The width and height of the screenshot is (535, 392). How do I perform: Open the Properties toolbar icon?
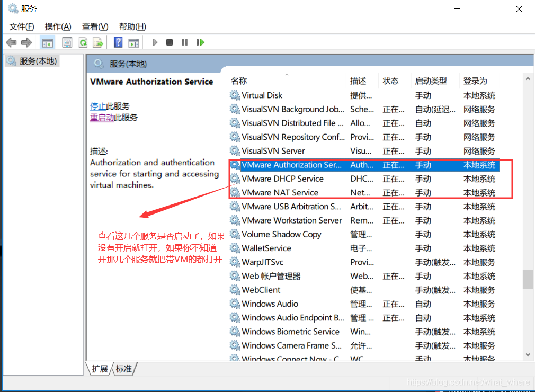tap(67, 43)
